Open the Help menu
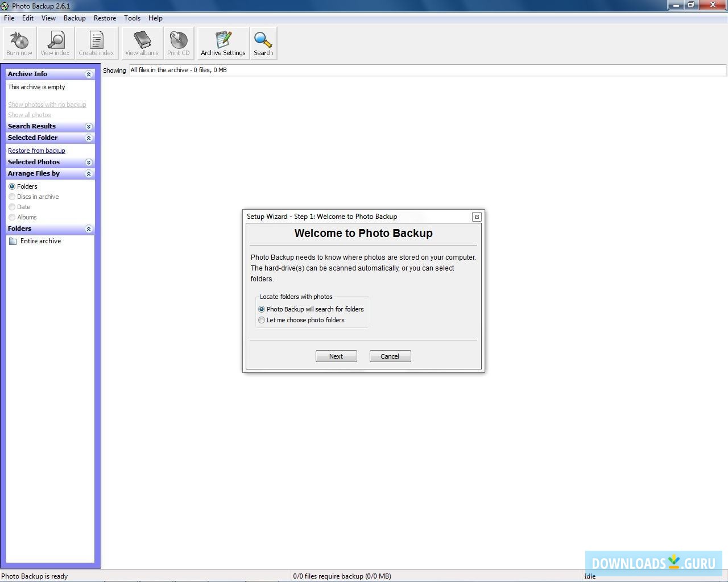Viewport: 728px width, 582px height. click(155, 18)
